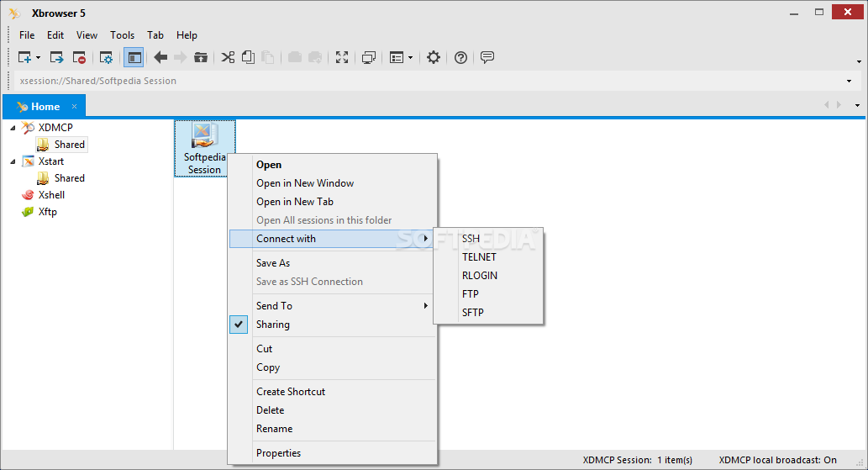Open the Help menu
This screenshot has width=868, height=470.
coord(187,34)
